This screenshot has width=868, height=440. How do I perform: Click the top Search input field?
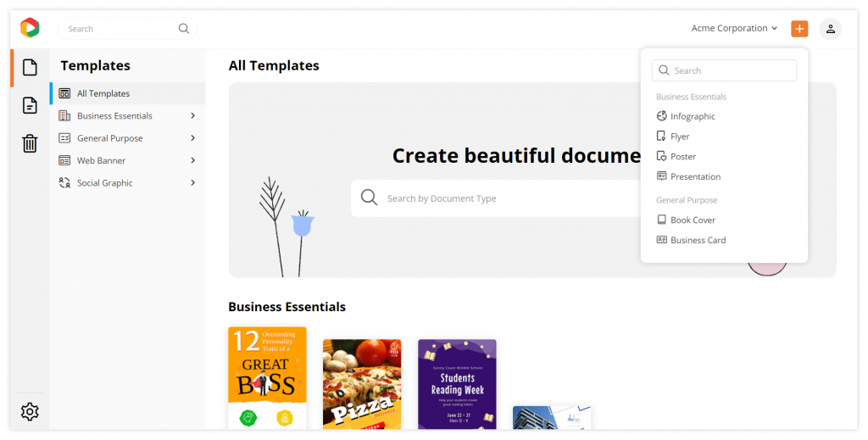tap(127, 28)
